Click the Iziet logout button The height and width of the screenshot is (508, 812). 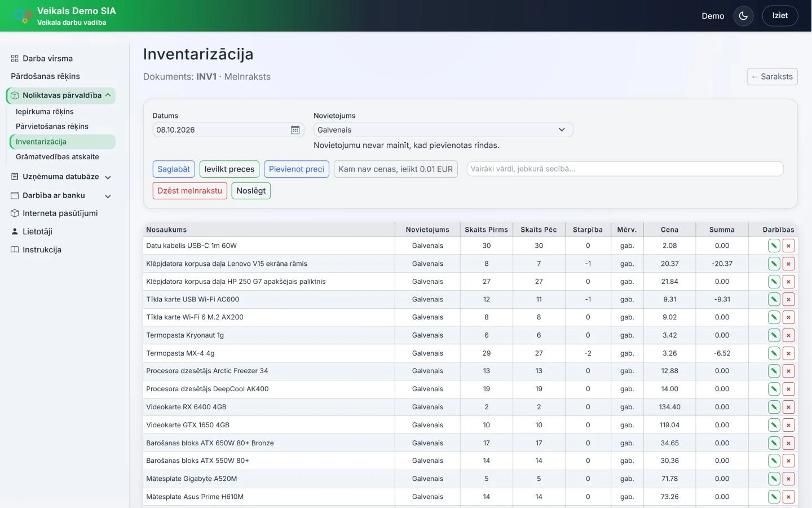[780, 16]
